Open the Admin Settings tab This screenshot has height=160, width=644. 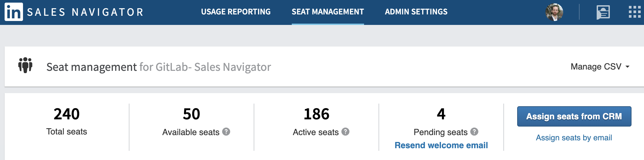click(x=416, y=12)
